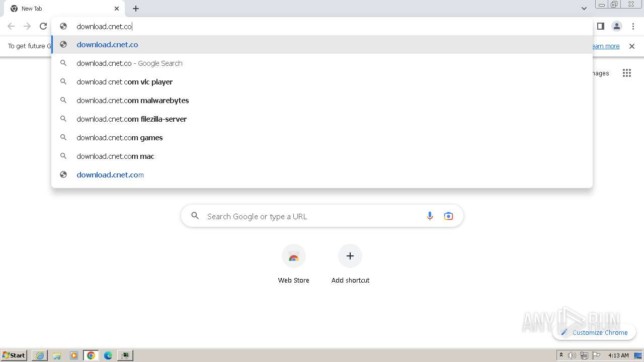Pick the cnet games suggestion
The image size is (644, 362).
point(322,138)
